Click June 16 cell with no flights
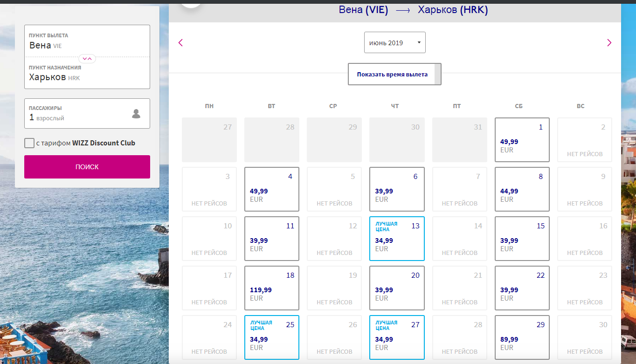The width and height of the screenshot is (636, 364). pyautogui.click(x=585, y=239)
